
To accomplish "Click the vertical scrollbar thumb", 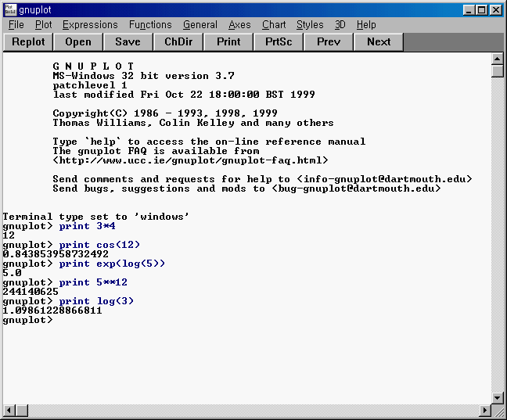I will click(x=497, y=71).
